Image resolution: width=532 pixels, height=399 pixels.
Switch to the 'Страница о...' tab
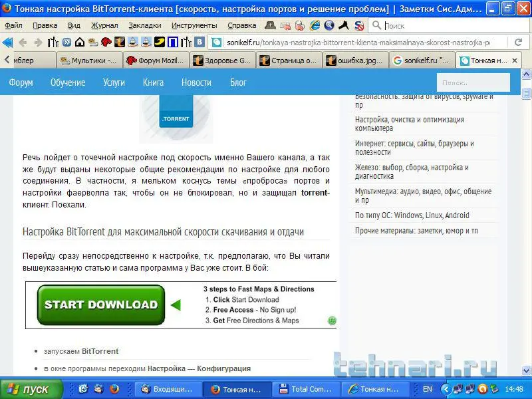click(x=289, y=61)
